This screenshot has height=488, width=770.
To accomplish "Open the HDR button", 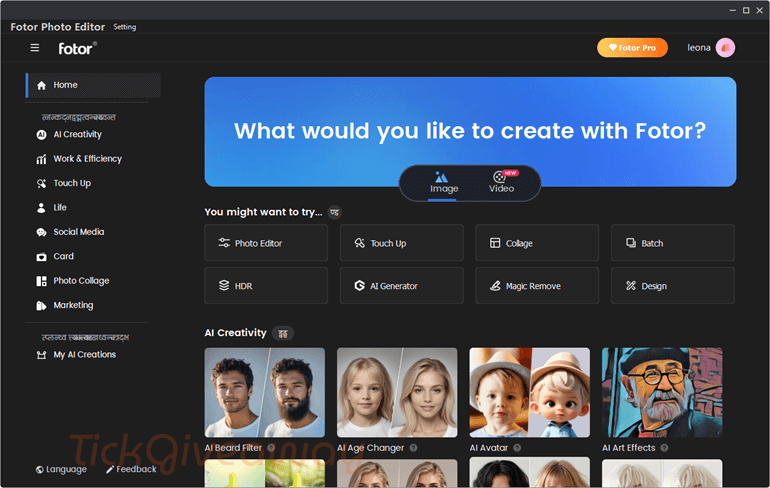I will (x=266, y=286).
